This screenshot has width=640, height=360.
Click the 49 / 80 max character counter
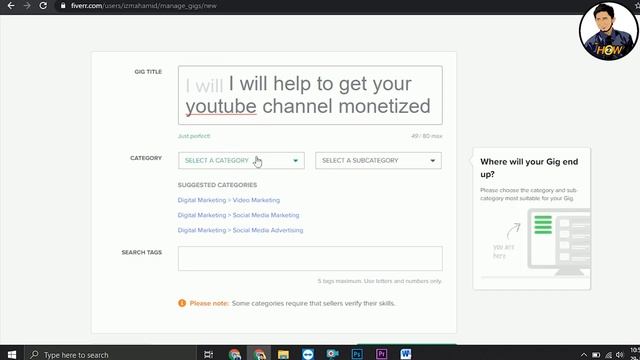(x=427, y=136)
